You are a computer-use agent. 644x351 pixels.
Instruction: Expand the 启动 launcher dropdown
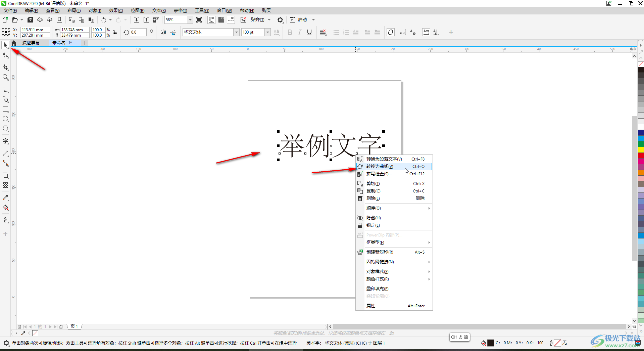[313, 20]
